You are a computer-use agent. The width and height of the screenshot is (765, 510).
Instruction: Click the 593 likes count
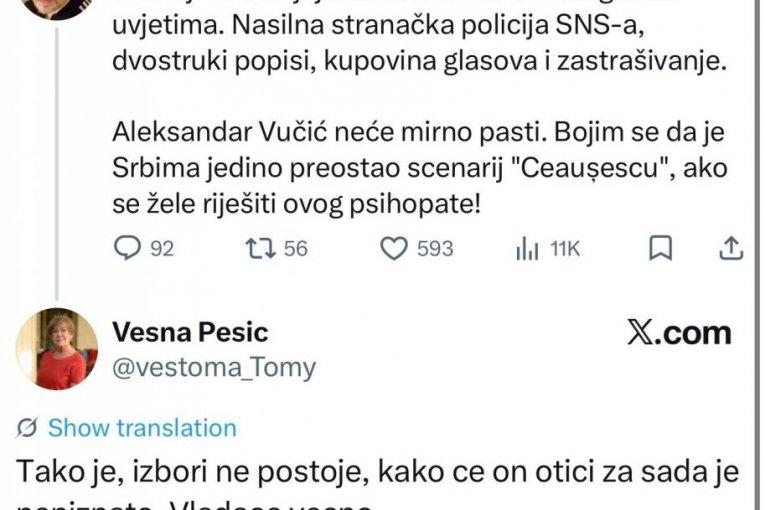click(x=435, y=249)
